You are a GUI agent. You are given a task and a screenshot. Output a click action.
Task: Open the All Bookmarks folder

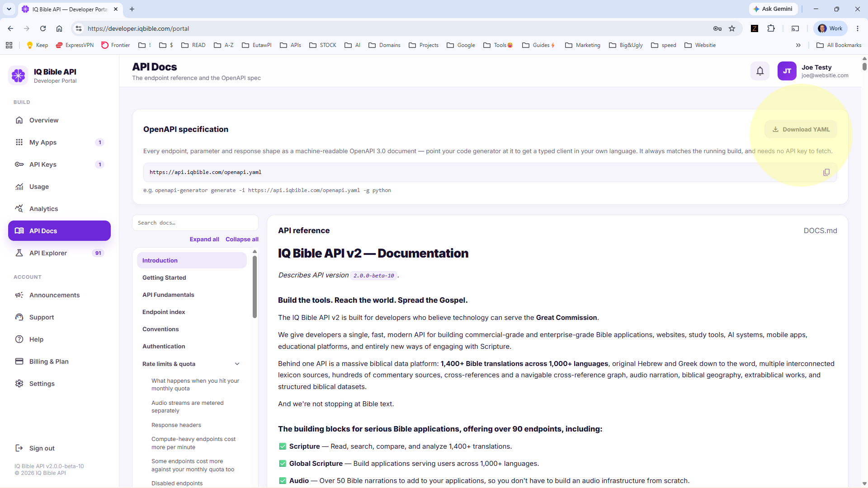pyautogui.click(x=839, y=45)
